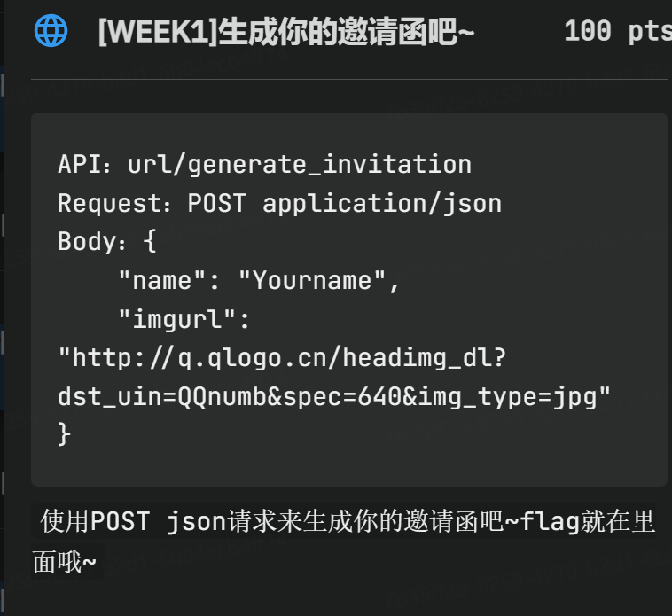Click the word flag in the description
This screenshot has width=672, height=616.
click(549, 523)
